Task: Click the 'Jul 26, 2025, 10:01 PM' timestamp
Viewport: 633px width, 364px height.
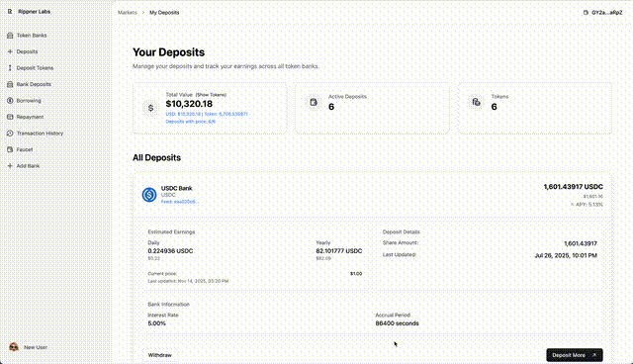Action: click(566, 255)
